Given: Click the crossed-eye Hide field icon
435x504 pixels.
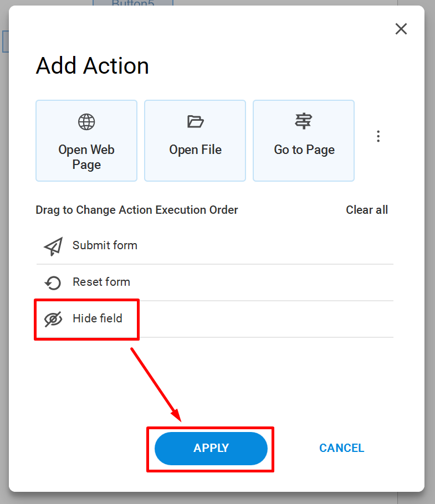Looking at the screenshot, I should (53, 319).
